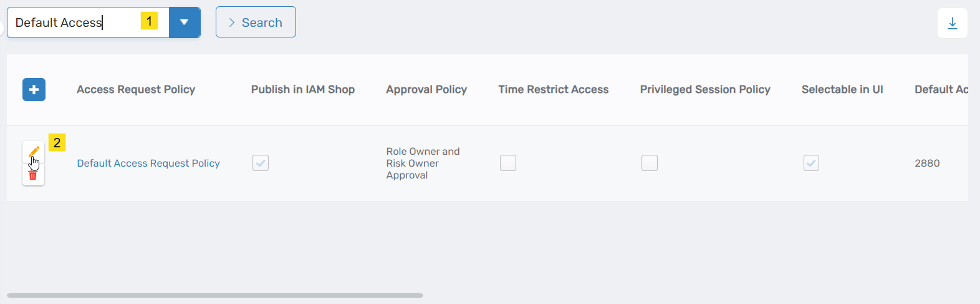Select the Privileged Session Policy column header
The width and height of the screenshot is (980, 304).
click(x=705, y=89)
